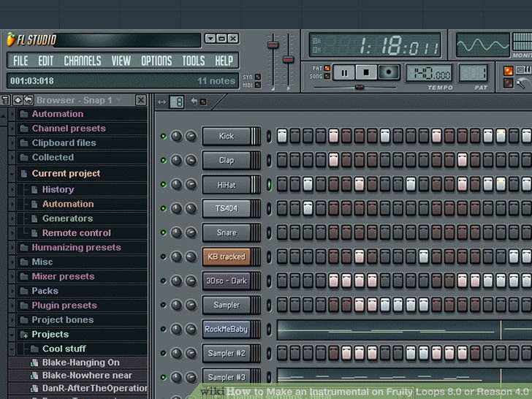
Task: Toggle the KB tracked channel mute LED
Action: coord(163,256)
